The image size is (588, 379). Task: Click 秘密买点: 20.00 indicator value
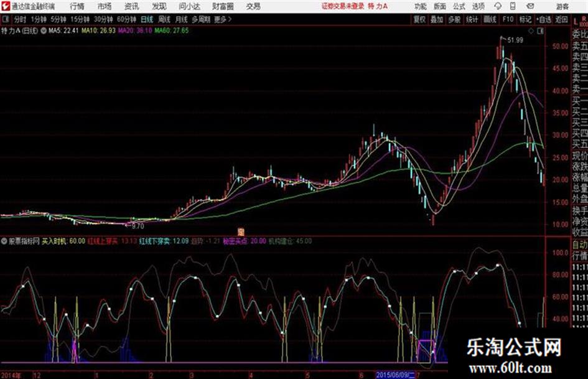coord(245,241)
